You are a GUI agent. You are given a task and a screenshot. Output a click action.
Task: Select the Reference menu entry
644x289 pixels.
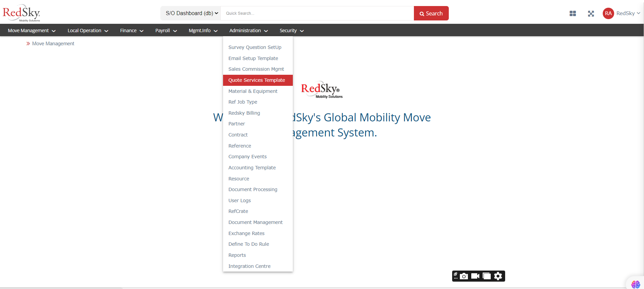[x=258, y=146]
